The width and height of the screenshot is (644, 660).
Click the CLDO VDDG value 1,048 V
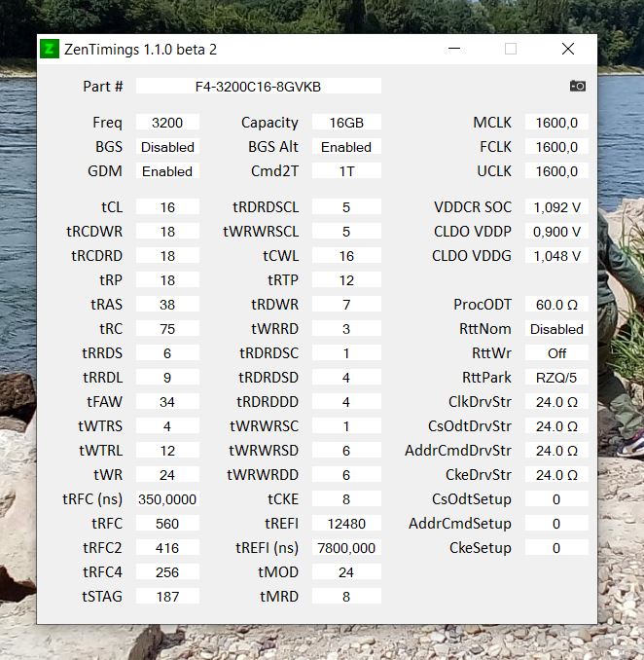point(556,256)
